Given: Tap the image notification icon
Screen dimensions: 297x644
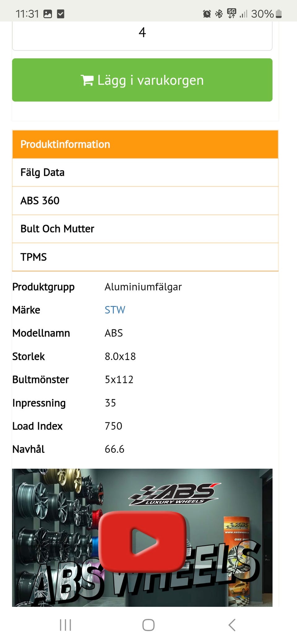Looking at the screenshot, I should [48, 14].
